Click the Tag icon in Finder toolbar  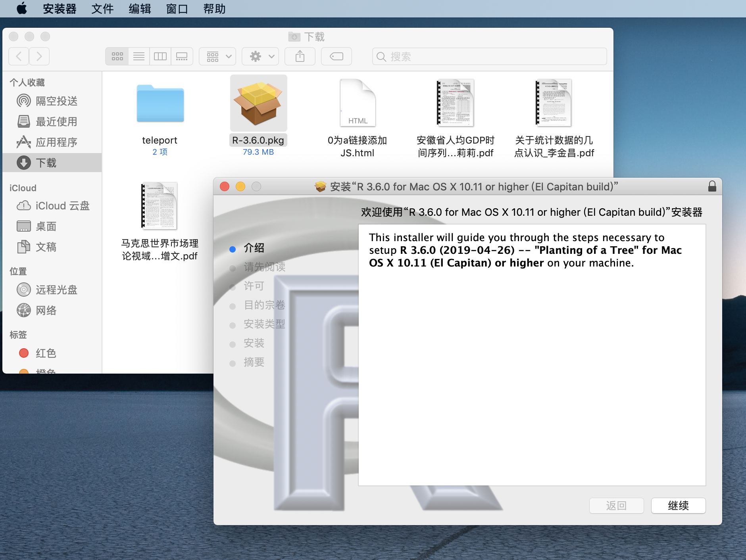point(336,56)
